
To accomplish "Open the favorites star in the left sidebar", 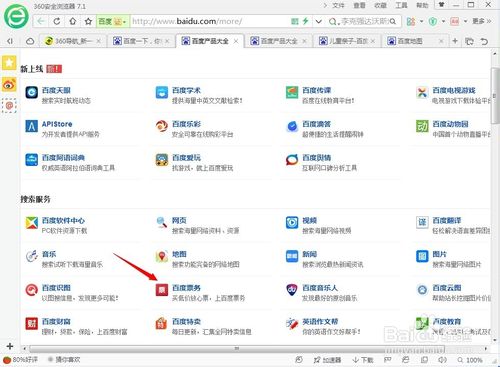I will 9,62.
